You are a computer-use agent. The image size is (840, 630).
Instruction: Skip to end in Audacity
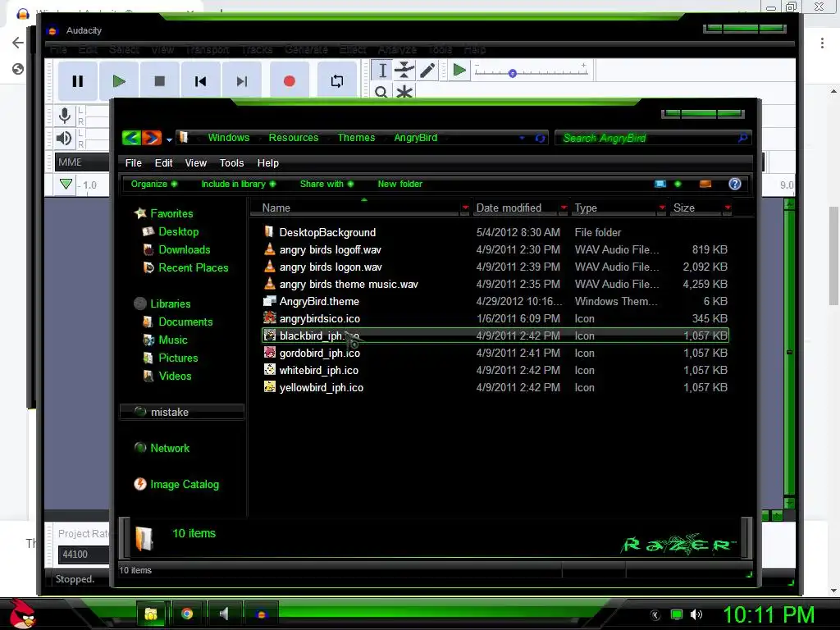242,81
